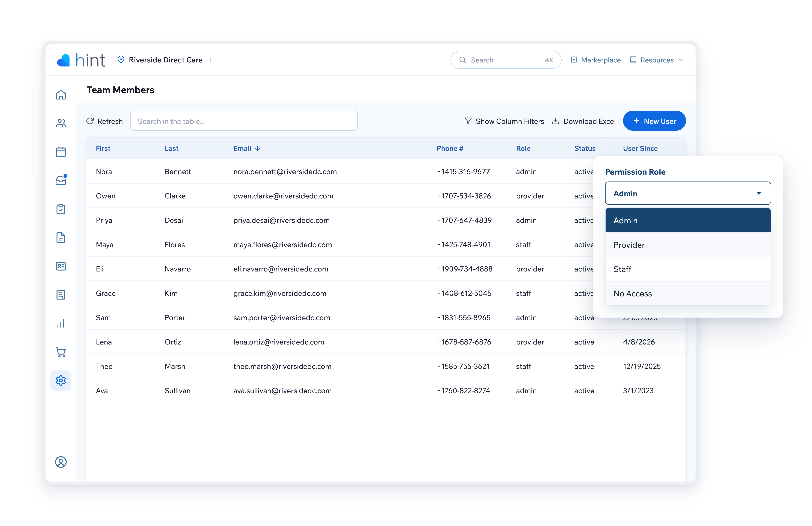Viewport: 812px width, 526px height.
Task: Open the three-dot menu next to practice name
Action: click(210, 60)
